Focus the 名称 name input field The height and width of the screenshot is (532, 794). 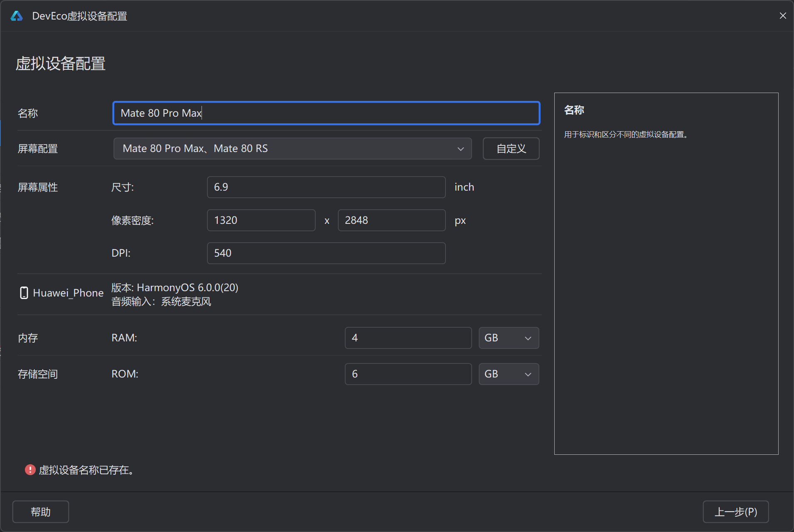[x=326, y=113]
